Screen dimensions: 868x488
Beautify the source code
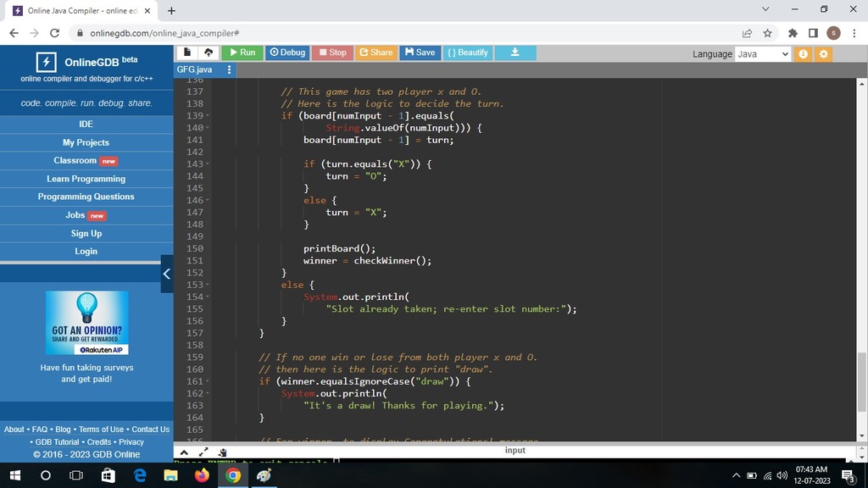tap(468, 53)
